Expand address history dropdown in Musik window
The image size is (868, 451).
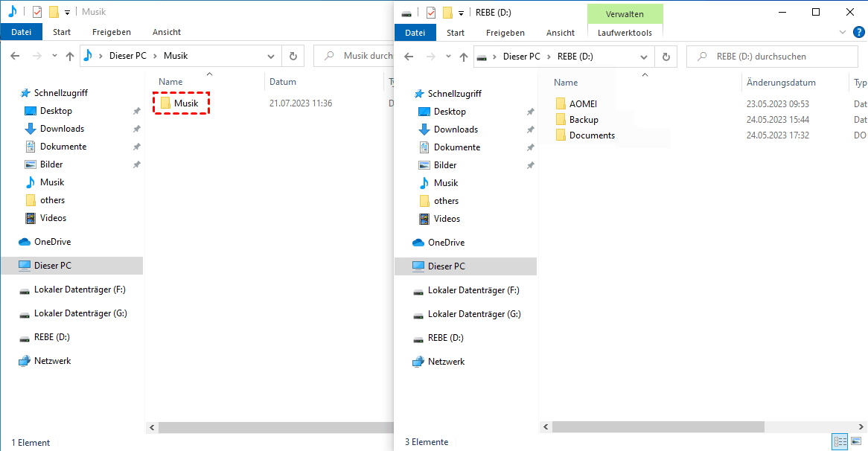271,56
